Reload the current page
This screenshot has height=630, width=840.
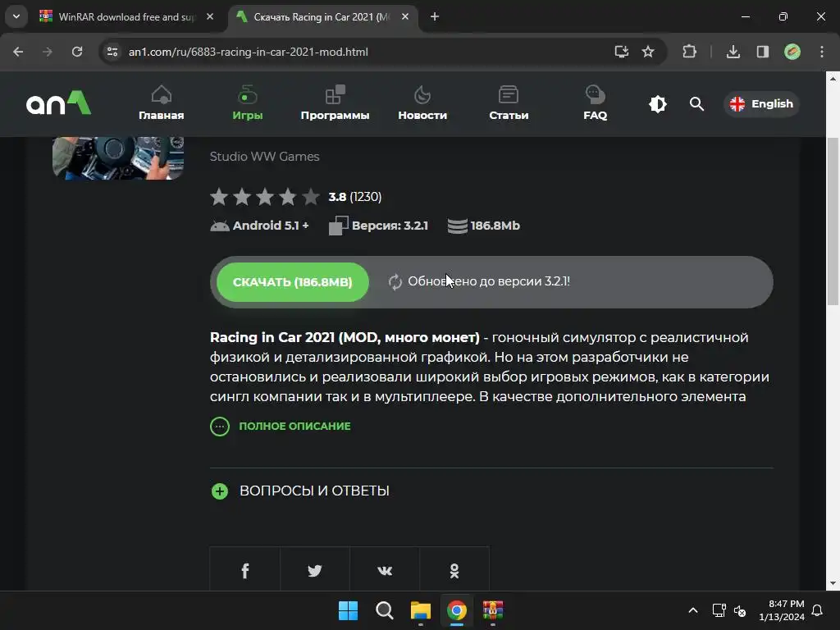point(77,52)
